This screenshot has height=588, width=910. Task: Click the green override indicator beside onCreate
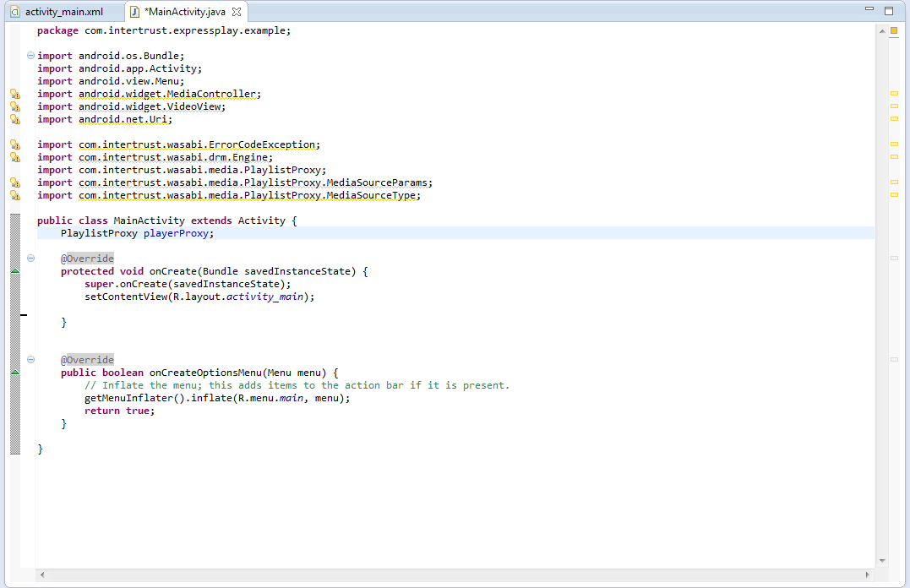14,271
